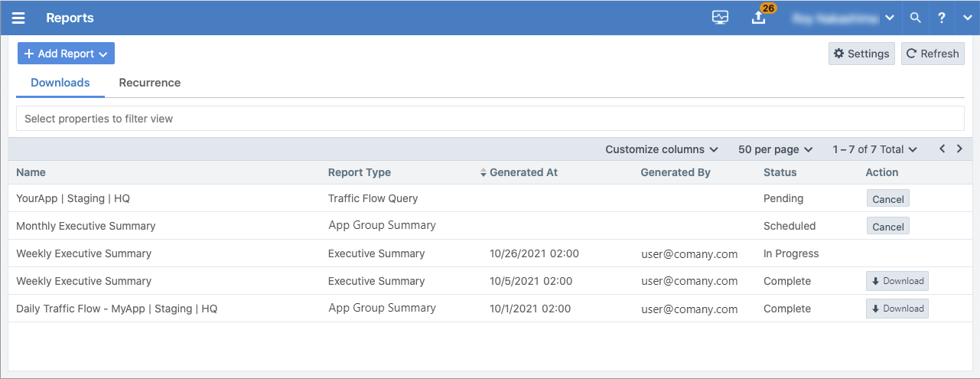Screen dimensions: 980x379
Task: Expand the chevron beside the help icon
Action: [968, 18]
